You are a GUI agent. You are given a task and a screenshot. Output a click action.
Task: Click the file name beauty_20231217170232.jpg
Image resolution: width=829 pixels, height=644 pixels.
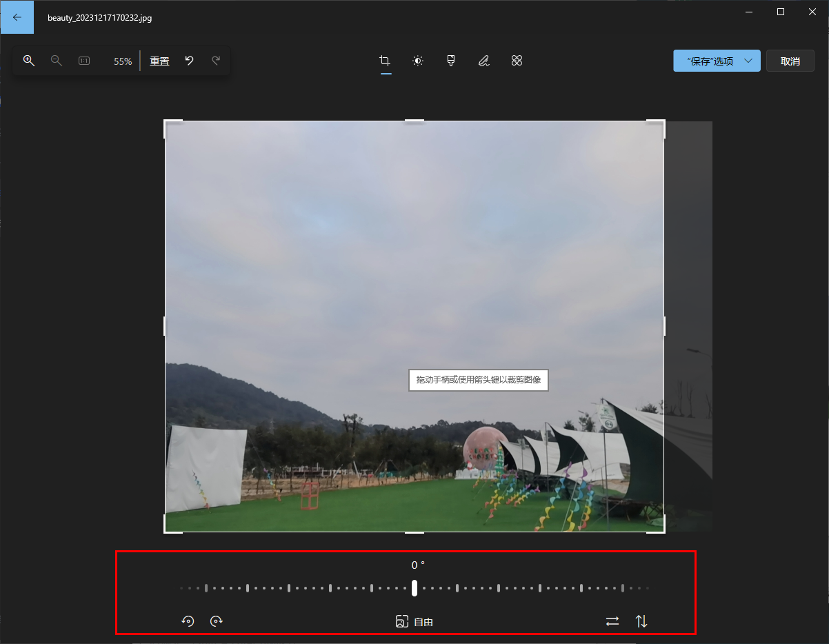(x=100, y=18)
